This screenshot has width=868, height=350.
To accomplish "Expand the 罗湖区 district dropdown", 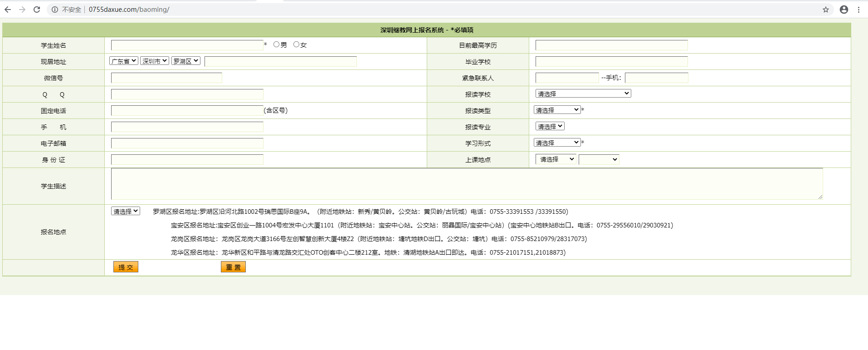I will (x=185, y=61).
